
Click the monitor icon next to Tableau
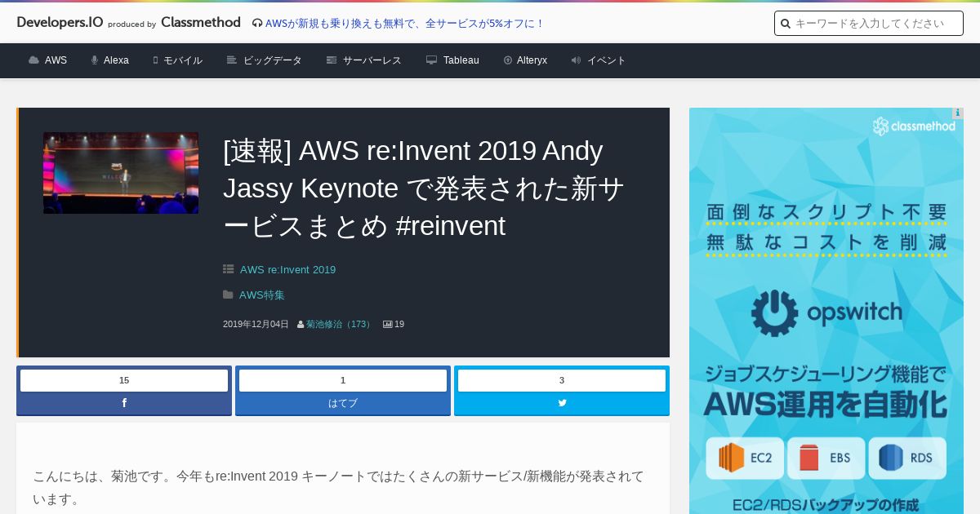(431, 60)
